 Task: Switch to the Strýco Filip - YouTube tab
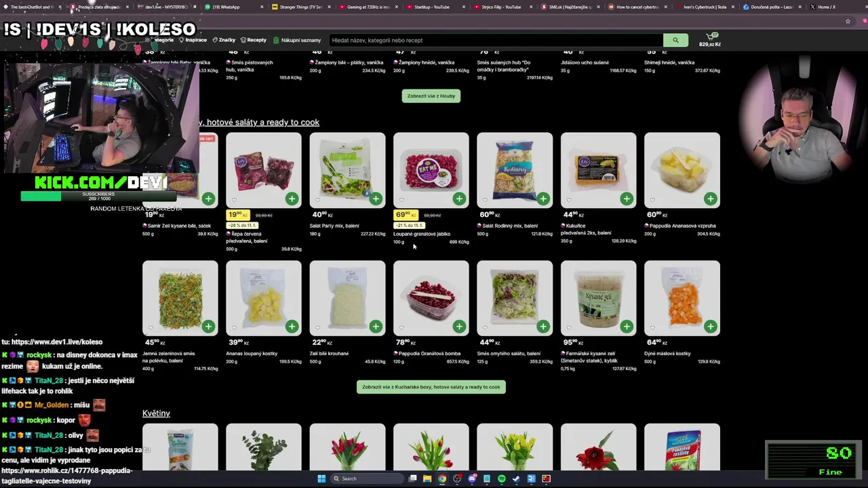pos(500,7)
